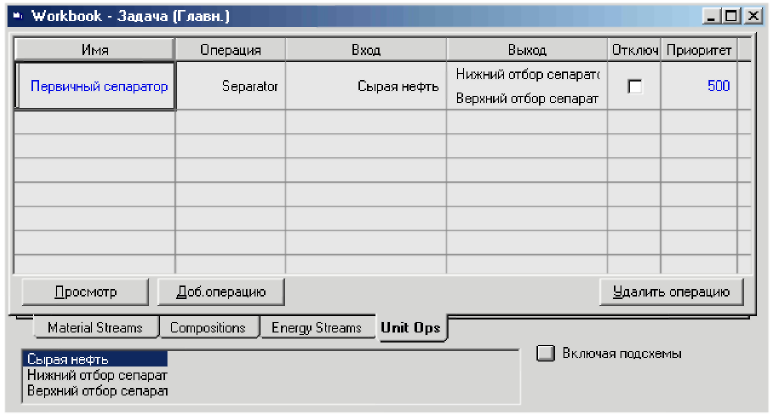This screenshot has width=770, height=418.
Task: Click the Верхний отбор сепаратора output entry
Action: coord(526,99)
